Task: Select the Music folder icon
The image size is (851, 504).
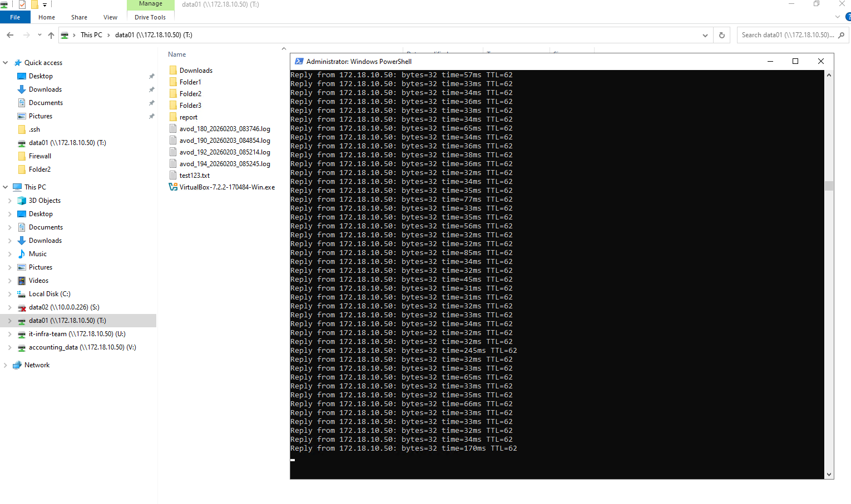Action: [22, 254]
